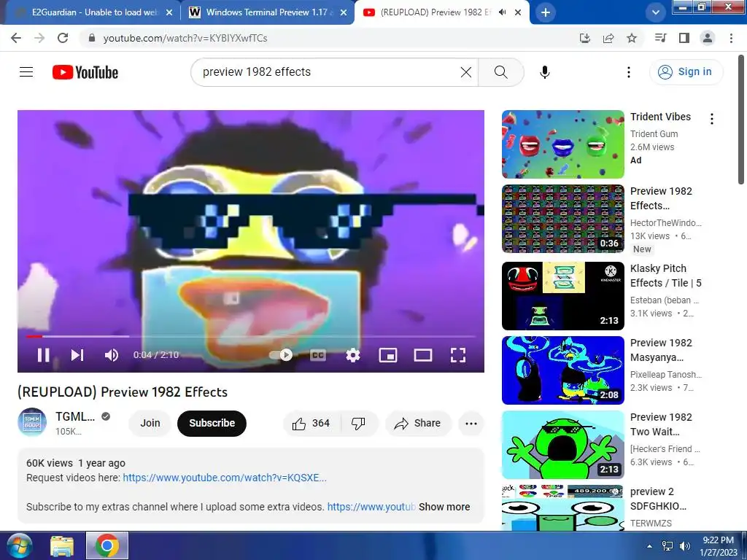
Task: Enter full screen mode
Action: pyautogui.click(x=458, y=355)
